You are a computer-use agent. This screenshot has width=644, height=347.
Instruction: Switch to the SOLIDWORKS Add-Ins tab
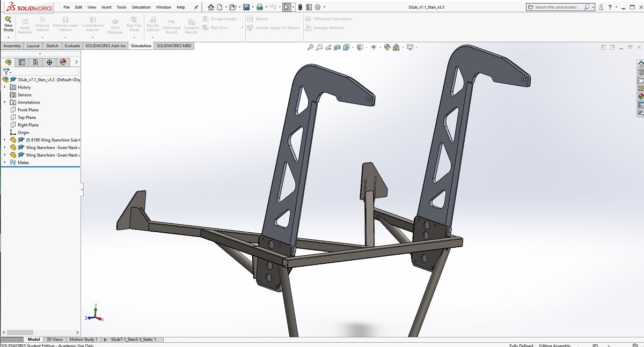tap(105, 46)
